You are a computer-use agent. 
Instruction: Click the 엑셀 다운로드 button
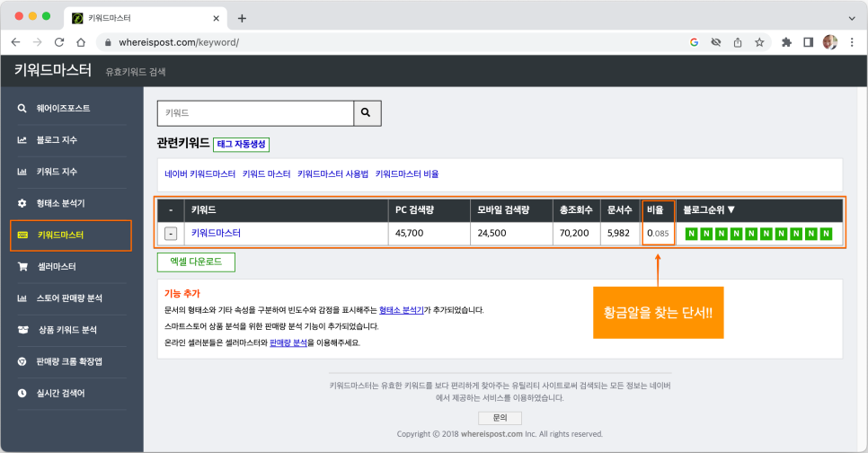(x=196, y=262)
